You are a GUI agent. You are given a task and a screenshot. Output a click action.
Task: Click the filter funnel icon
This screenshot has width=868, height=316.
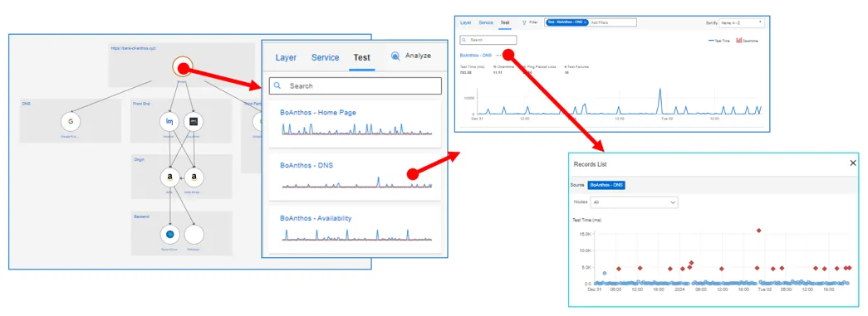click(524, 22)
